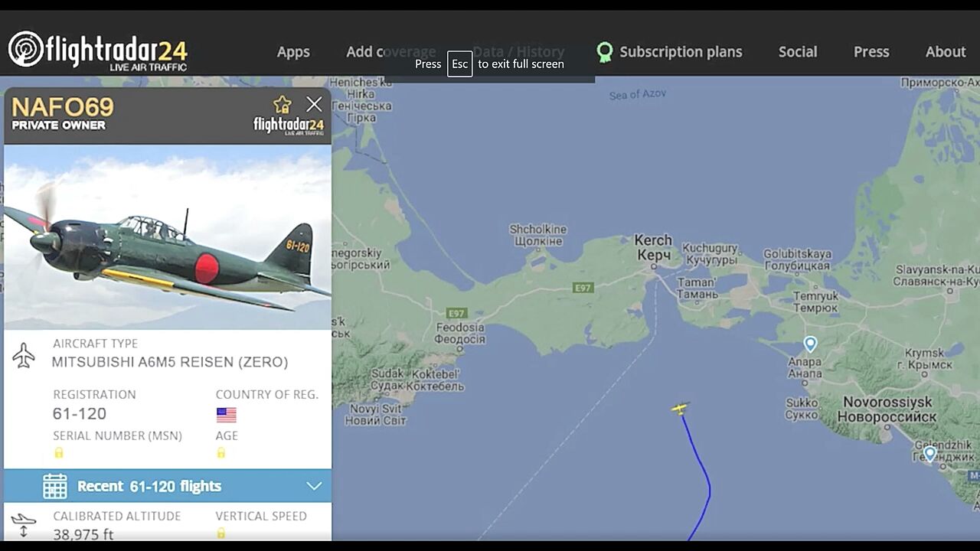The height and width of the screenshot is (551, 980).
Task: Close the NAFO69 flight details panel
Action: pyautogui.click(x=314, y=105)
